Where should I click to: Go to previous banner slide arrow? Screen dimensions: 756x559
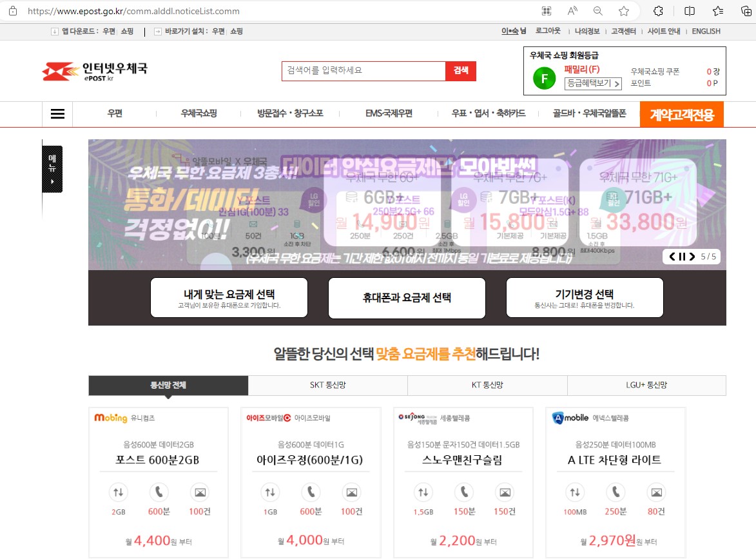672,257
